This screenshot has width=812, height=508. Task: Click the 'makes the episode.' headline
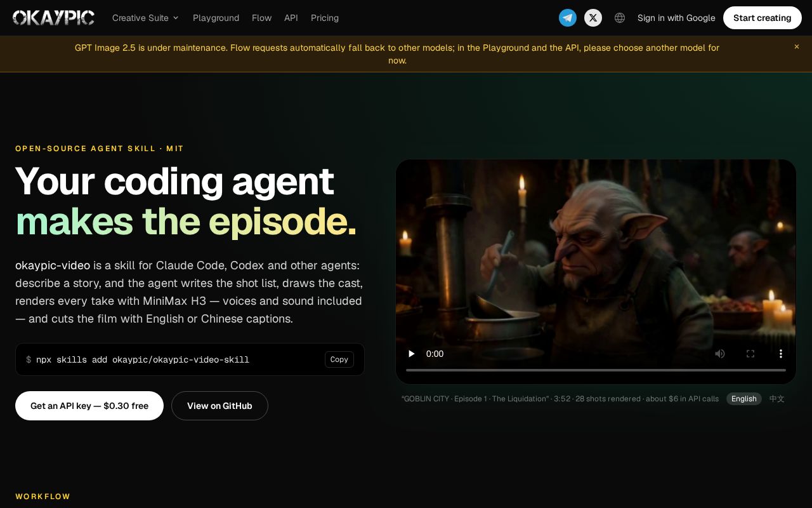click(186, 221)
